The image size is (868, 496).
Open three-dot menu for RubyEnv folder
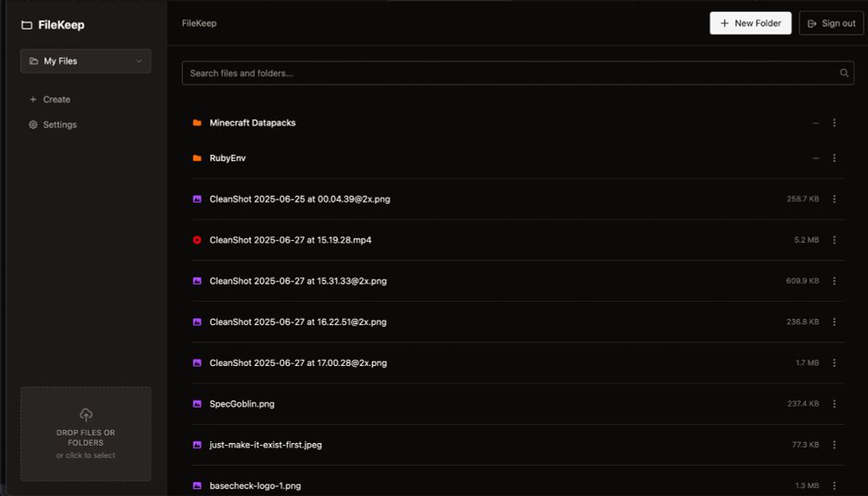pos(834,158)
